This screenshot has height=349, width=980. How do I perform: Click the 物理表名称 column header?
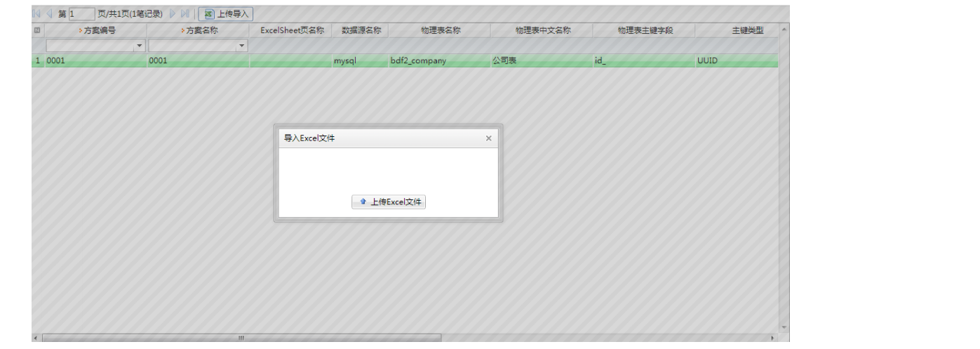pyautogui.click(x=441, y=30)
